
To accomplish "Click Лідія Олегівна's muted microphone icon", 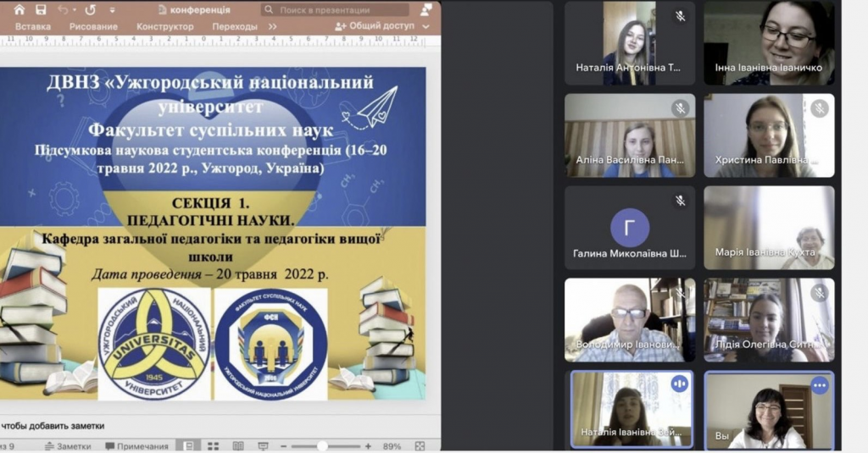I will (820, 293).
